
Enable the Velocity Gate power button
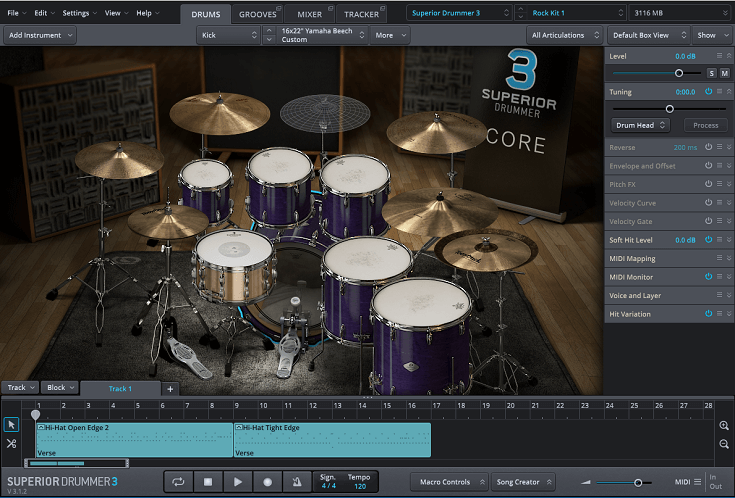tap(708, 221)
